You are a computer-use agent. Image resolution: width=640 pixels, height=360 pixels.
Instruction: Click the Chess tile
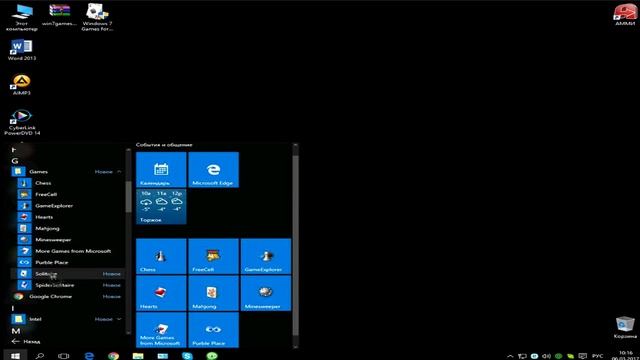tap(161, 256)
